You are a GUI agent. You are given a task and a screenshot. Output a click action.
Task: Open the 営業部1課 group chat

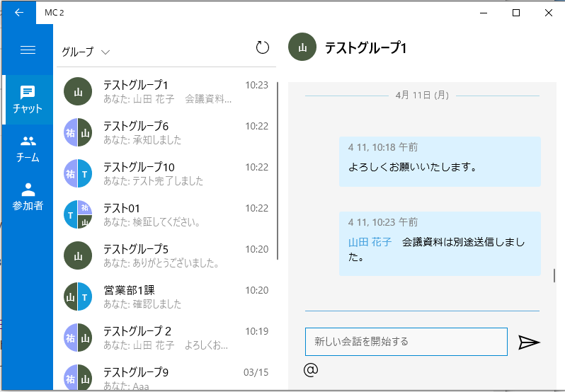coord(166,296)
